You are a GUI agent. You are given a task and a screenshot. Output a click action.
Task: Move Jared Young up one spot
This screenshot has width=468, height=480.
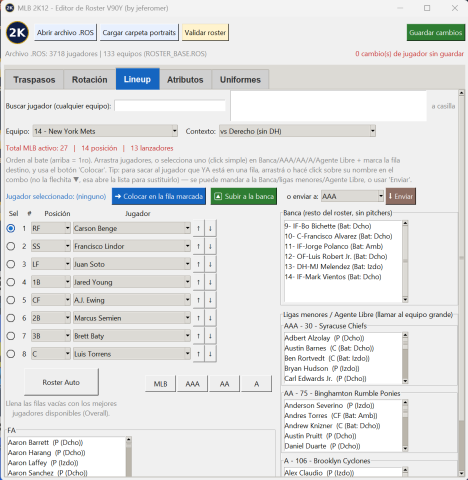pos(199,282)
